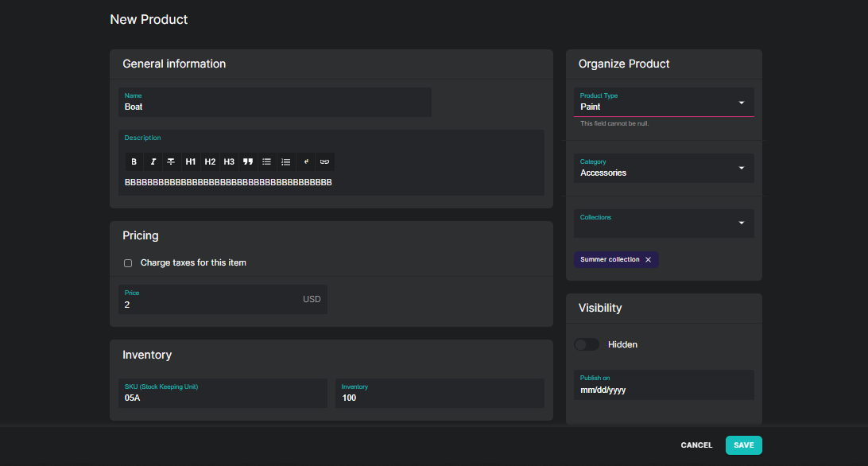Create a bulleted list in the description
Viewport: 868px width, 466px height.
[x=266, y=161]
